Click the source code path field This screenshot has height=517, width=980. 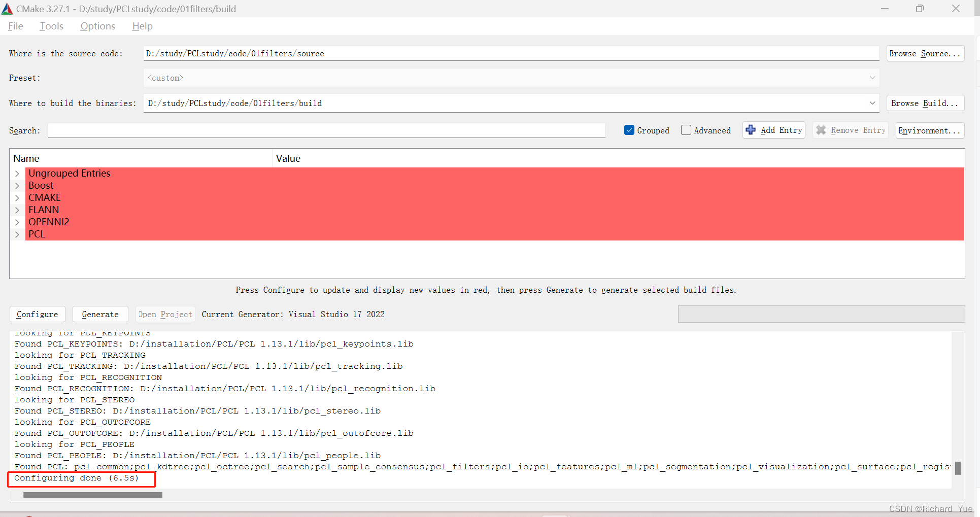tap(511, 53)
